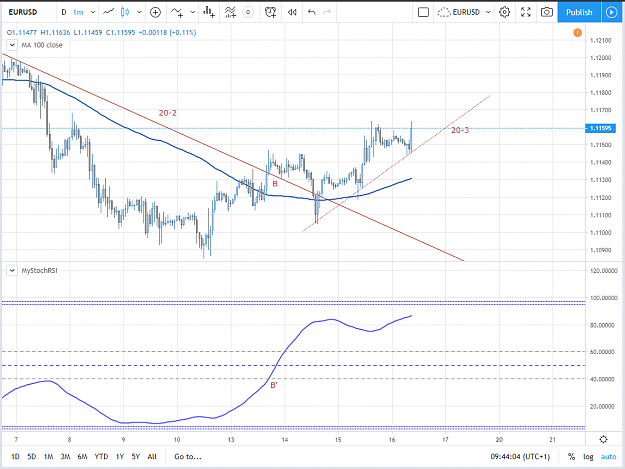Collapse the MyStochRSI indicator legend

(12, 271)
